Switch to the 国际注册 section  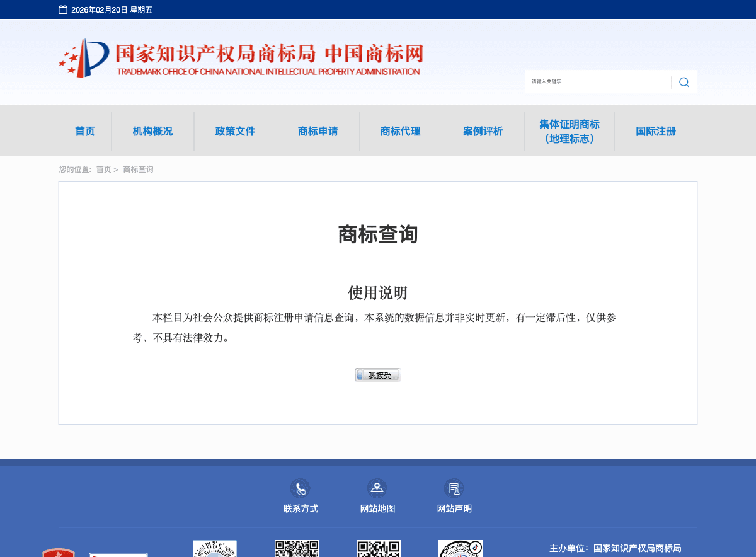coord(656,131)
